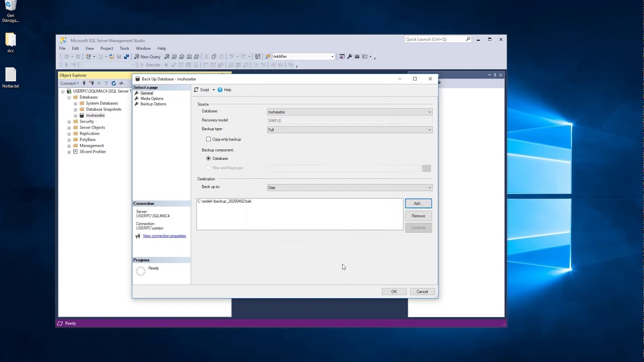Screen dimensions: 644x362
Task: Open the Help menu in menu bar
Action: point(162,48)
